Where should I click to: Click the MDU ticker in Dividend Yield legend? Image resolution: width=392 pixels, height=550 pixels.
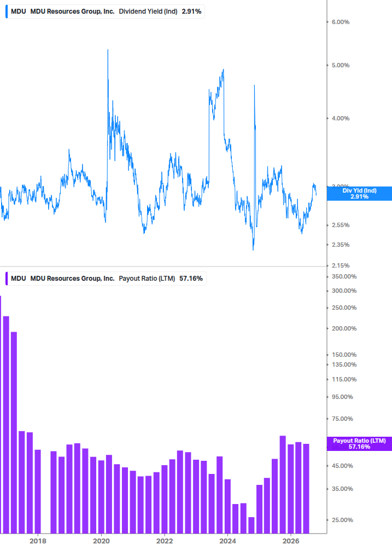tap(18, 11)
